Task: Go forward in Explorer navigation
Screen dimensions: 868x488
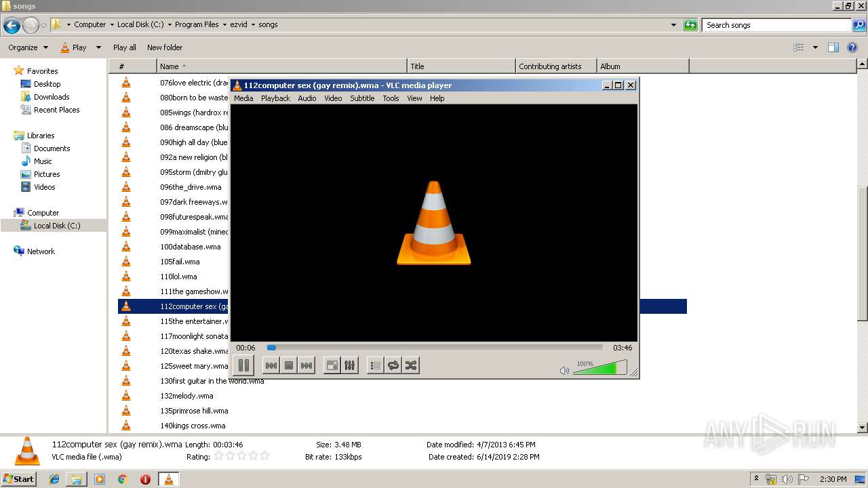Action: pyautogui.click(x=31, y=26)
